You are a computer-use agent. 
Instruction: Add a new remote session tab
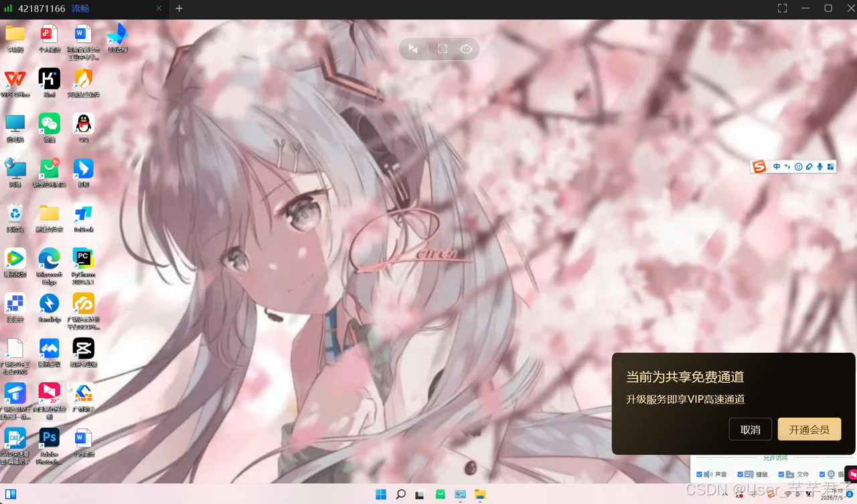click(x=179, y=9)
